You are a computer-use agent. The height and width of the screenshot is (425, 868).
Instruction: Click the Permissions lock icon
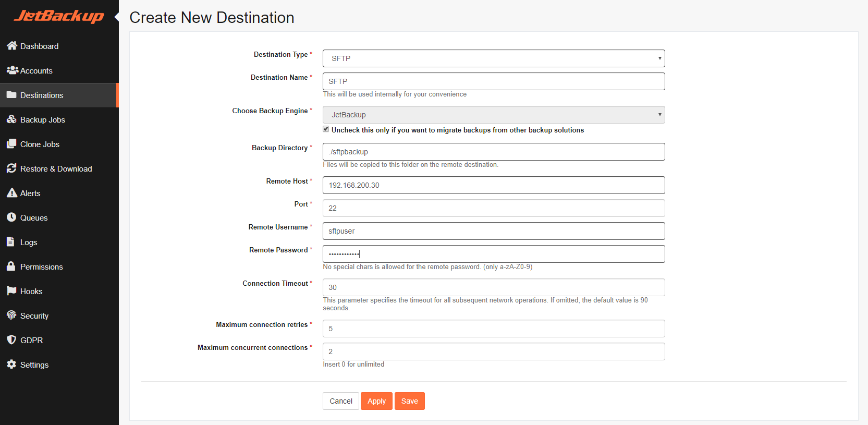tap(11, 266)
